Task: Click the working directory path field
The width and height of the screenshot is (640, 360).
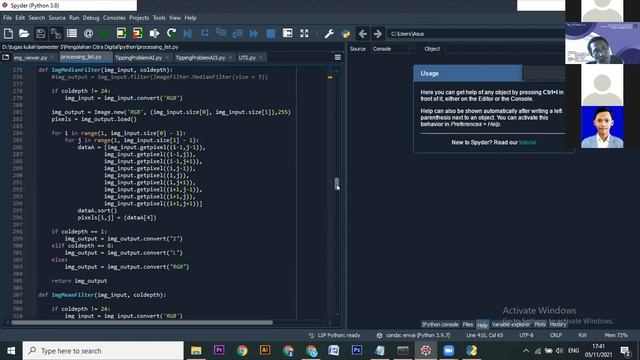Action: pos(476,33)
